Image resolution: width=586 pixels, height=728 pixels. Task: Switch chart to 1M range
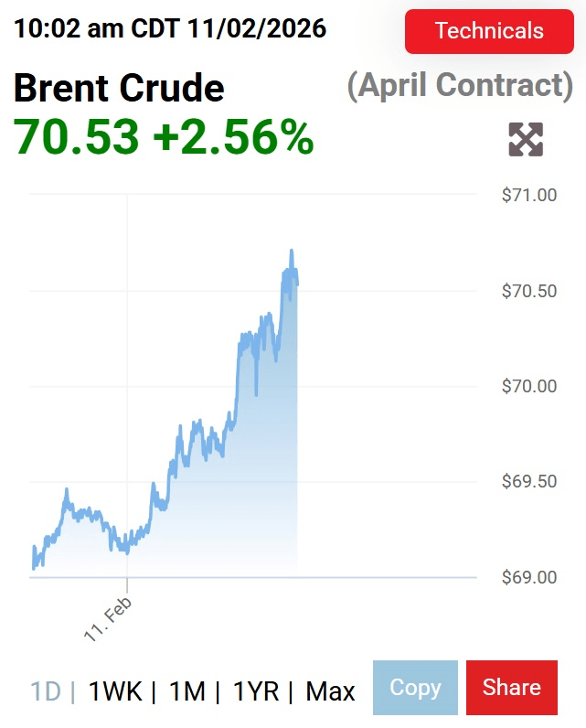187,691
